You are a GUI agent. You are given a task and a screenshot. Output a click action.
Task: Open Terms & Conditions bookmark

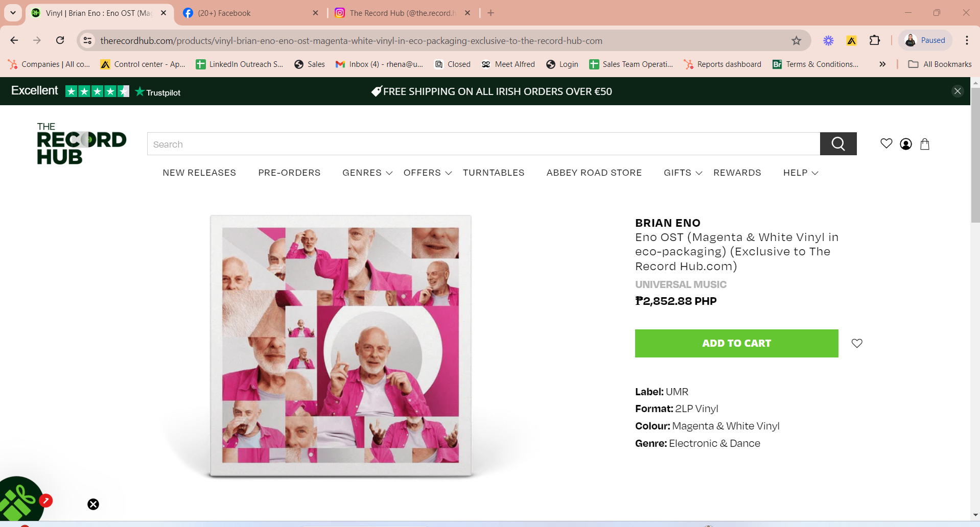(x=815, y=64)
